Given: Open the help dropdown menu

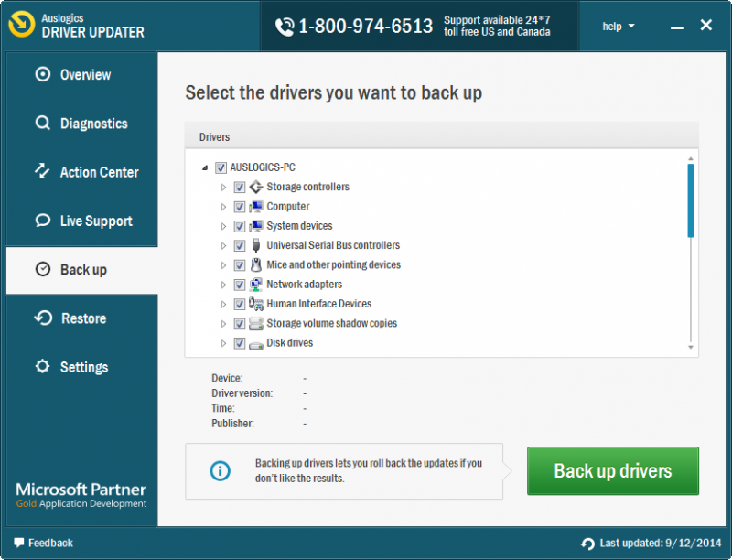Looking at the screenshot, I should click(x=619, y=27).
